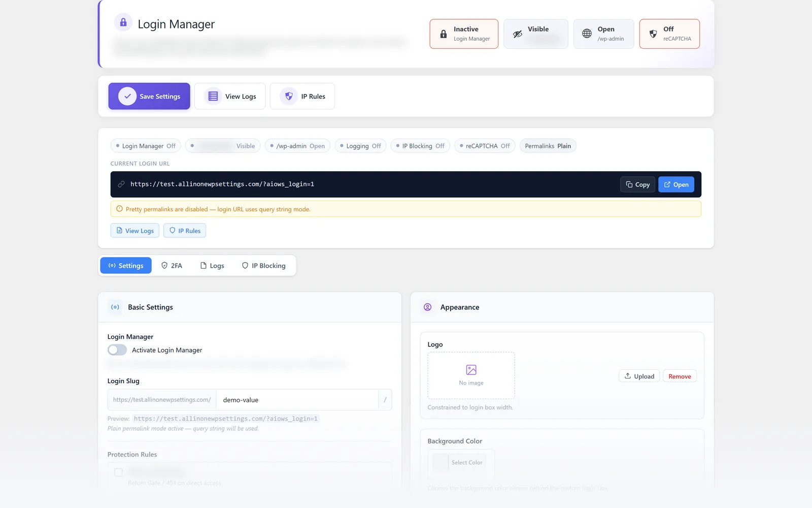Click the shield icon in reCAPTCHA Off card
The image size is (812, 508).
pyautogui.click(x=653, y=34)
